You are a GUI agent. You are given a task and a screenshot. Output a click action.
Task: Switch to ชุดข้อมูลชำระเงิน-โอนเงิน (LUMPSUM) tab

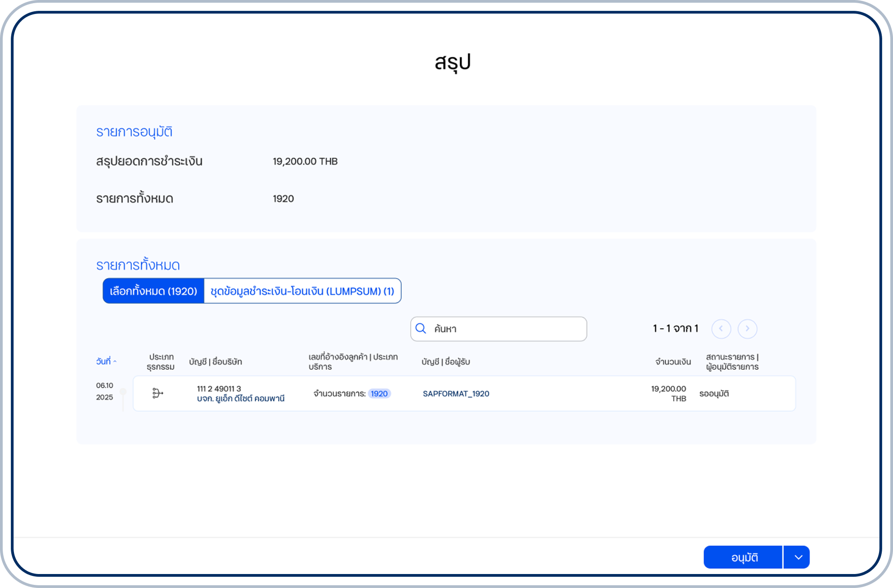tap(302, 291)
